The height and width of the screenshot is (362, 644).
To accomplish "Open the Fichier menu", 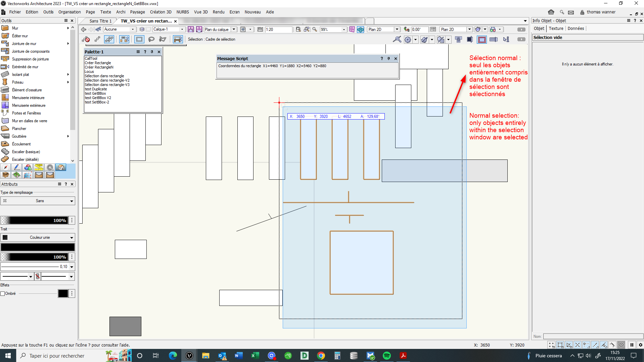I will pyautogui.click(x=15, y=12).
